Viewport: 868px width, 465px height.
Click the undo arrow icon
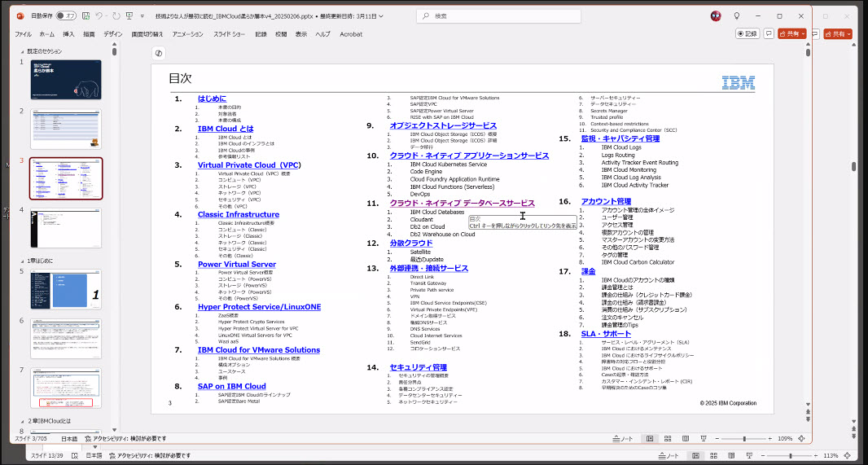[99, 16]
